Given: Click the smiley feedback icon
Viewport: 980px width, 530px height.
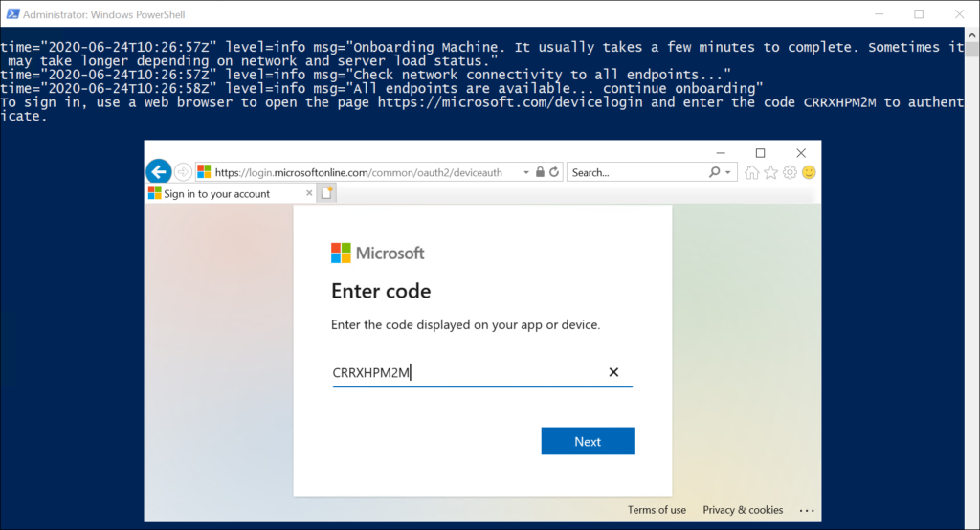Looking at the screenshot, I should tap(809, 172).
